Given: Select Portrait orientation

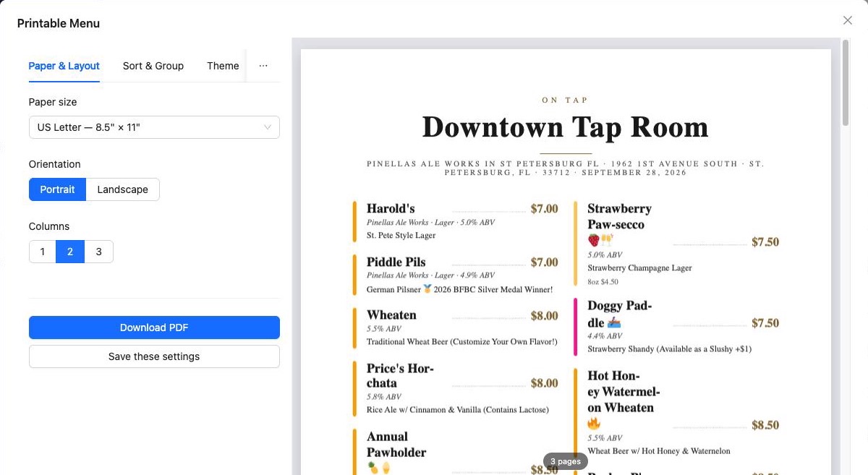Looking at the screenshot, I should click(x=58, y=189).
